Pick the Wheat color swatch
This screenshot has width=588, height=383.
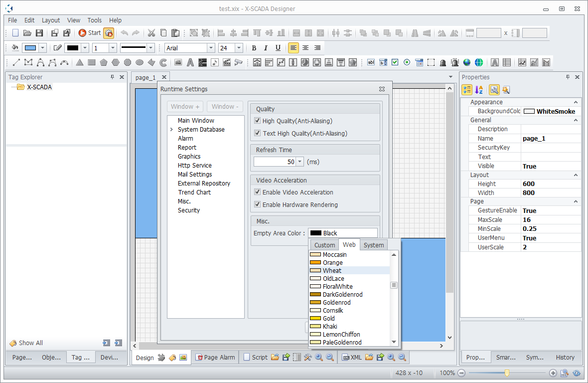[315, 270]
